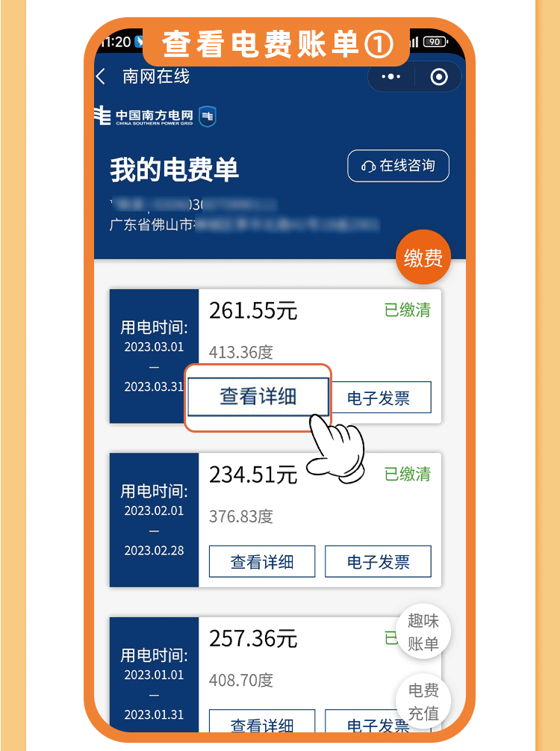This screenshot has width=560, height=751.
Task: Open the three-dot mini program menu
Action: tap(391, 77)
